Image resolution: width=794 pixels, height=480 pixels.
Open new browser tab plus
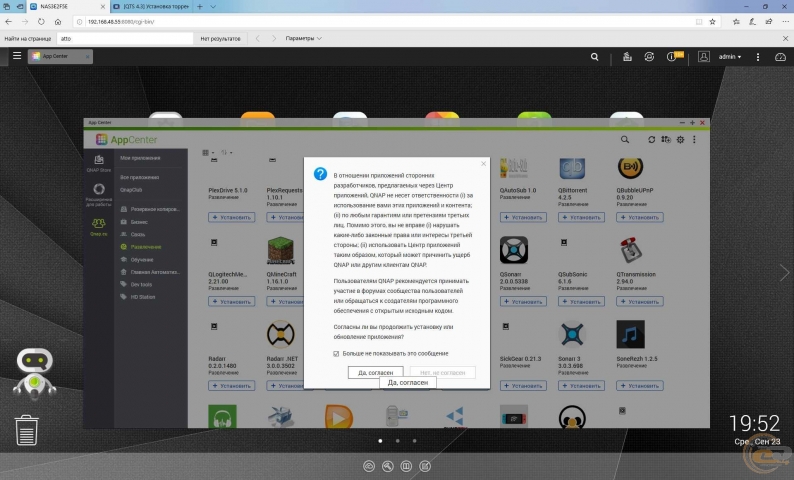click(200, 7)
